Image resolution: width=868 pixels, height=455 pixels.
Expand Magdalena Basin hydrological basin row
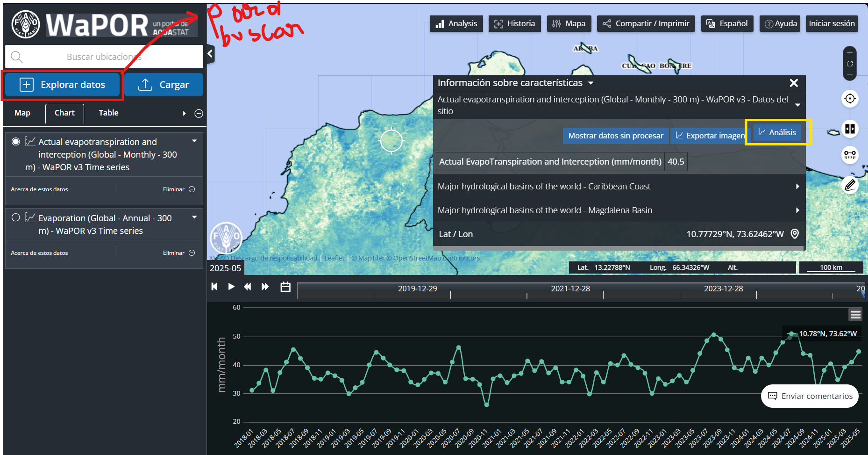click(619, 210)
